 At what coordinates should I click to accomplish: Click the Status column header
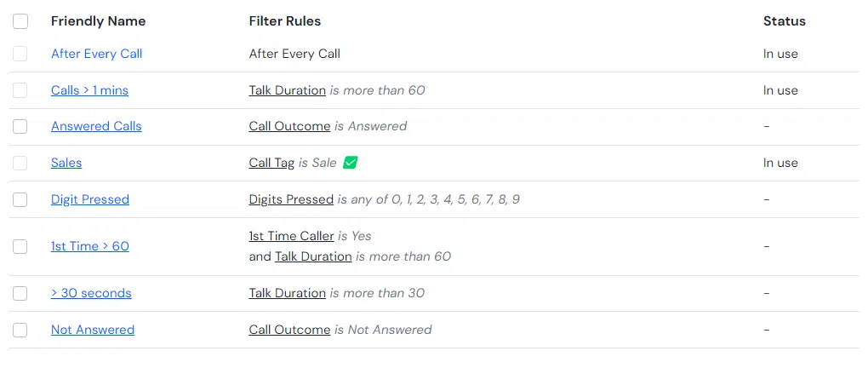pos(785,21)
